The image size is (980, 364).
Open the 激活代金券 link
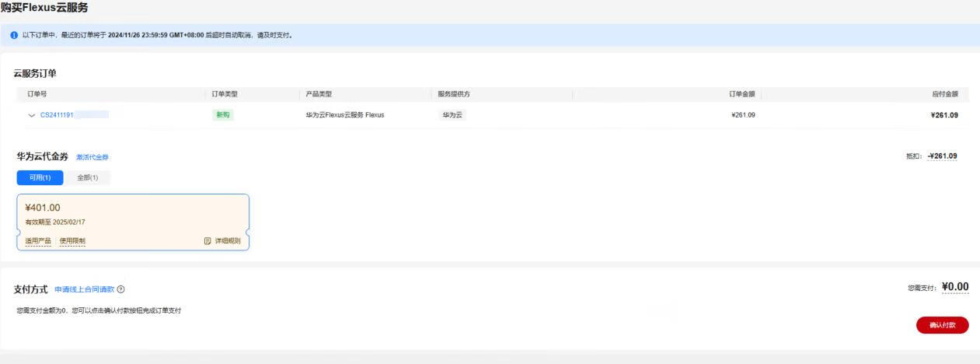pyautogui.click(x=92, y=157)
